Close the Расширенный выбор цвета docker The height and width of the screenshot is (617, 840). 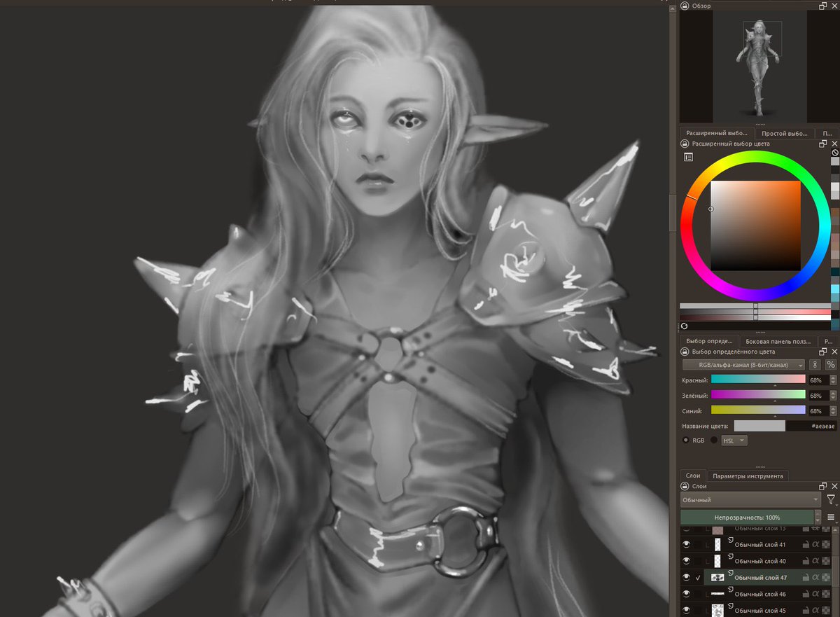pyautogui.click(x=834, y=144)
